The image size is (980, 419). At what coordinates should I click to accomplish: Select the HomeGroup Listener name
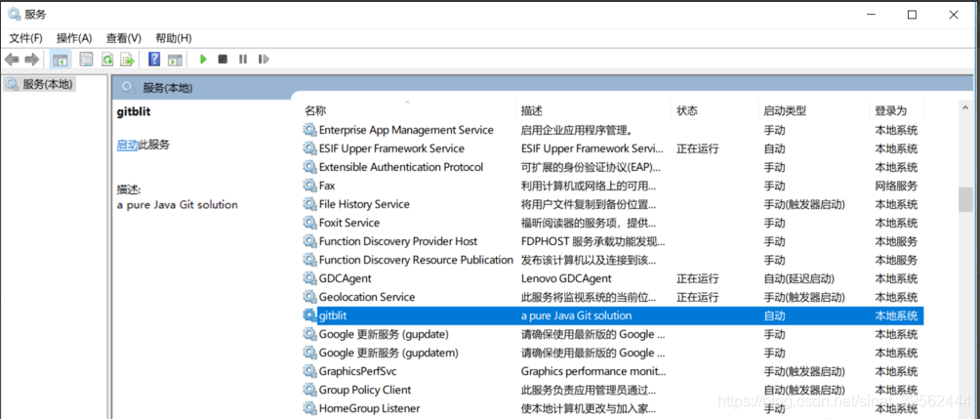click(369, 408)
